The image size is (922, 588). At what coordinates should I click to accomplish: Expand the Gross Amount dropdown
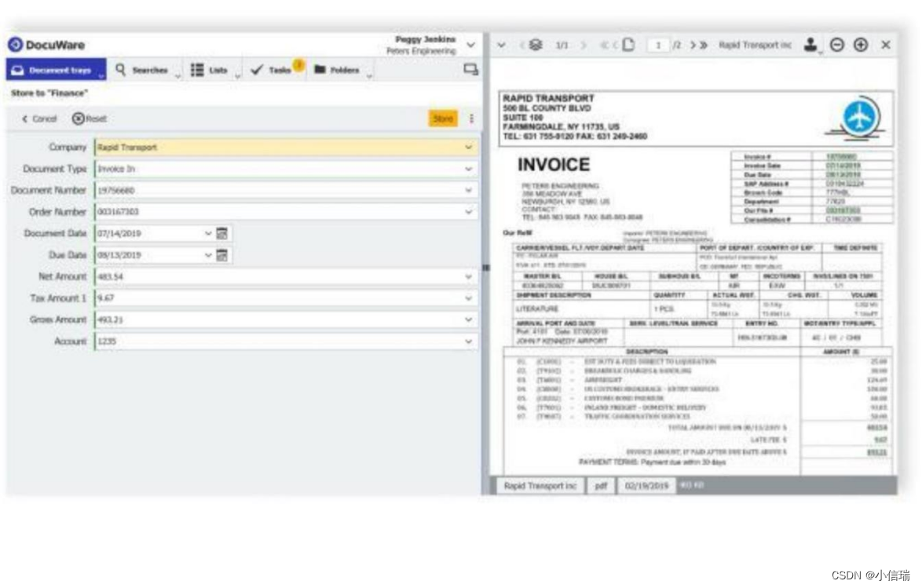coord(469,320)
